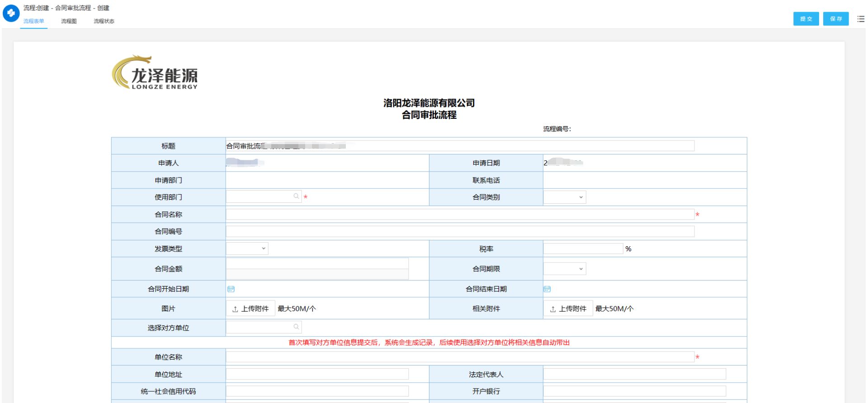Click search icon in 选择对方单位 field
868x403 pixels.
(x=297, y=327)
